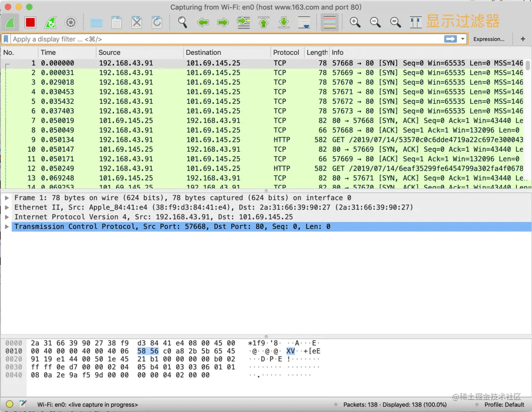Sort by the Destination column header
Image resolution: width=532 pixels, height=412 pixels.
[227, 52]
